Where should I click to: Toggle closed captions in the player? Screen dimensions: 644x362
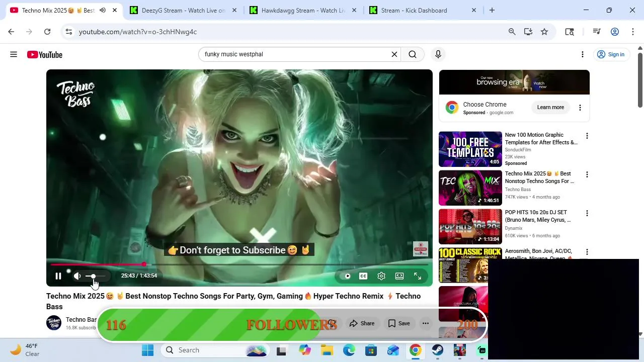point(363,276)
